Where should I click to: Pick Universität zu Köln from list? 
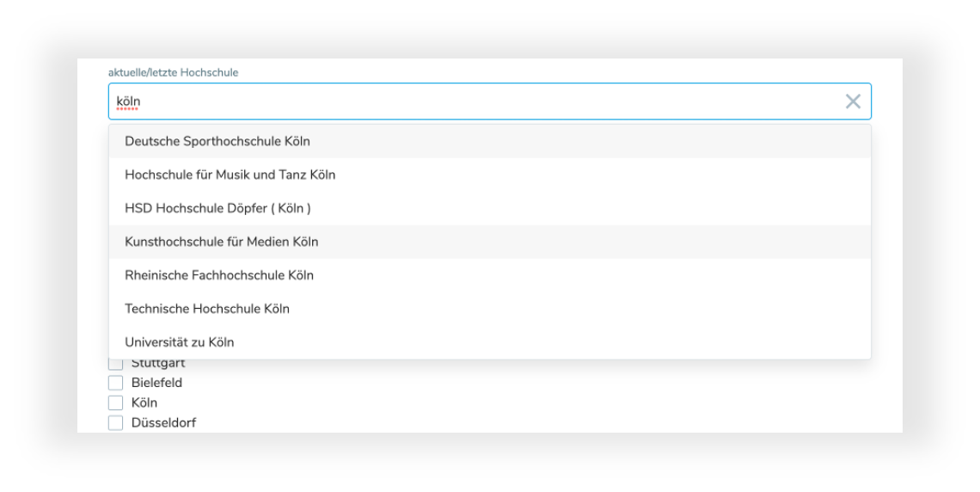(179, 342)
